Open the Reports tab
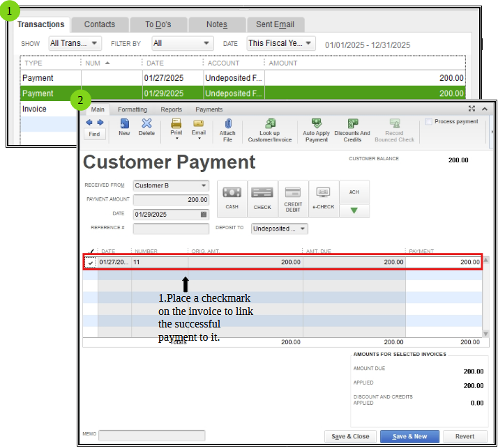 (x=171, y=109)
